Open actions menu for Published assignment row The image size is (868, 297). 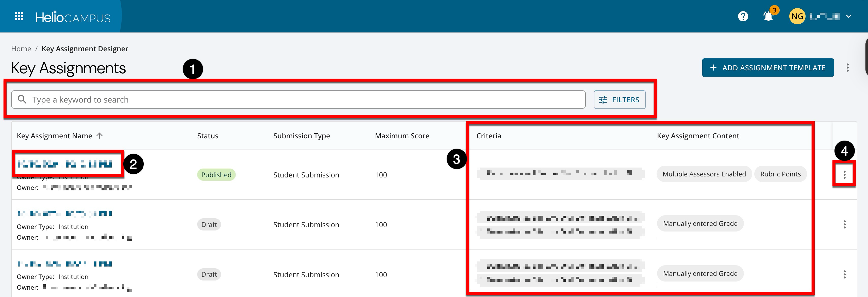click(x=844, y=175)
